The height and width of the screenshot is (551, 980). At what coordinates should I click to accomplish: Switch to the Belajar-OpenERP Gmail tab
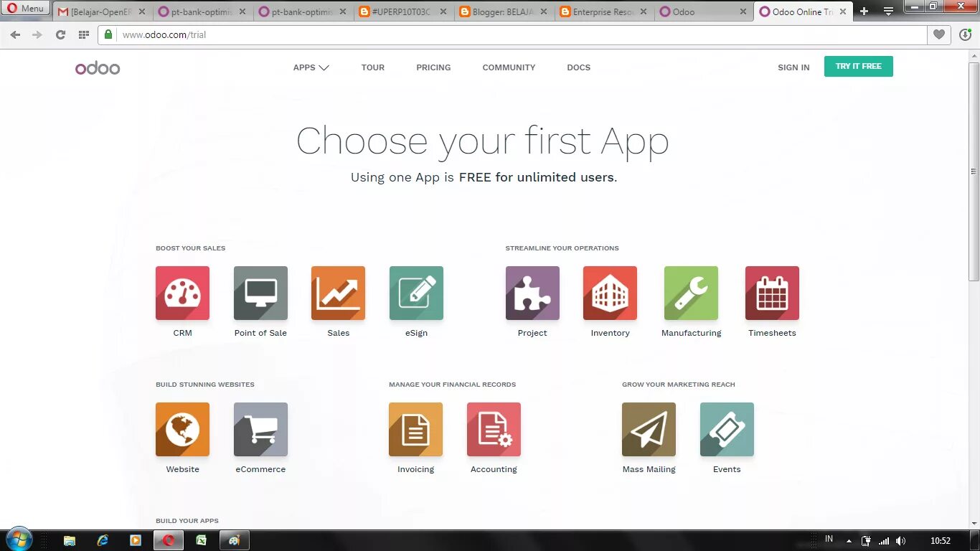pos(102,12)
